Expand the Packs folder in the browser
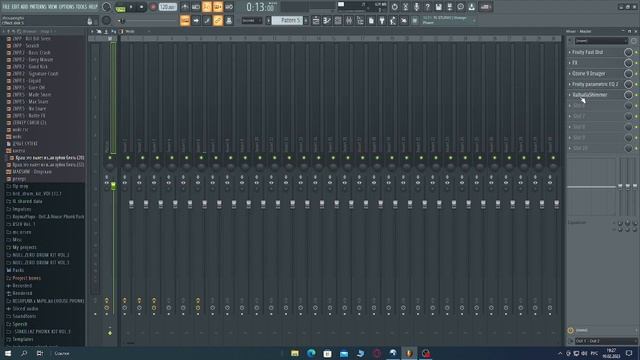Image resolution: width=640 pixels, height=360 pixels. [18, 270]
